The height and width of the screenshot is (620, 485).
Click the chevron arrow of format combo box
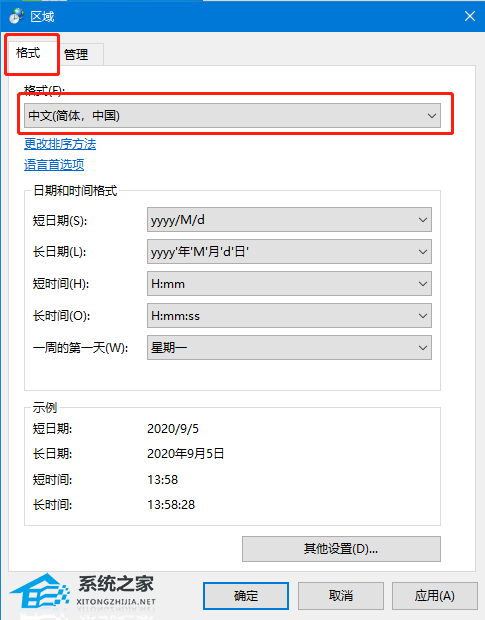[432, 116]
